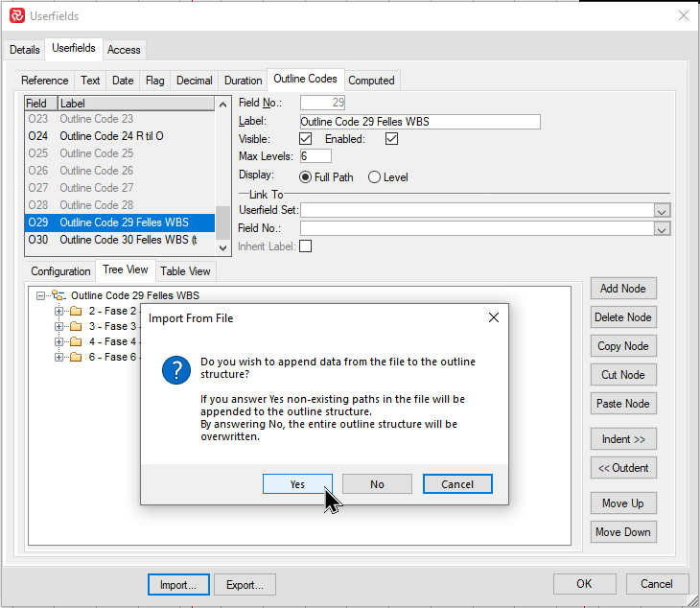The height and width of the screenshot is (608, 700).
Task: Expand the 4 - Fase 4 tree node
Action: [58, 342]
